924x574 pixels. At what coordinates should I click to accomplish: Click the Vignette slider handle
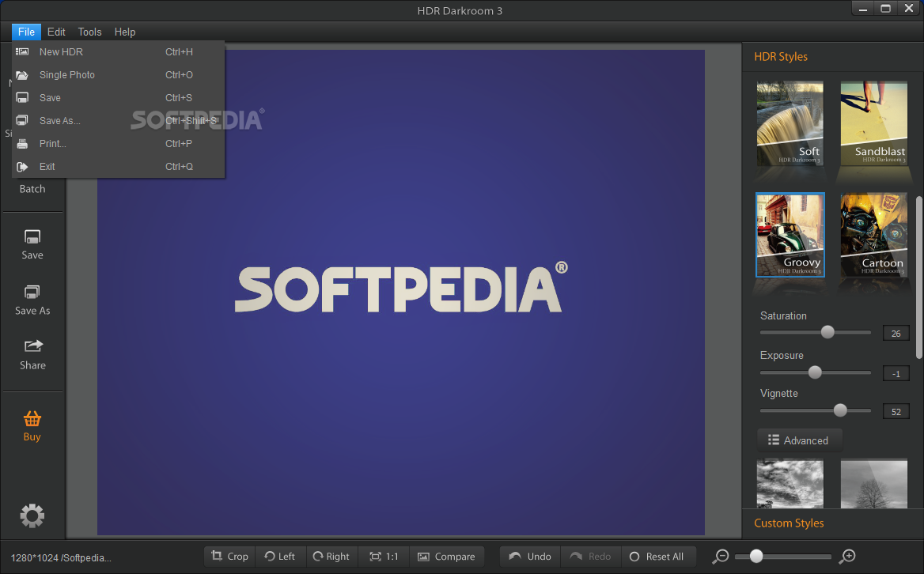tap(840, 410)
